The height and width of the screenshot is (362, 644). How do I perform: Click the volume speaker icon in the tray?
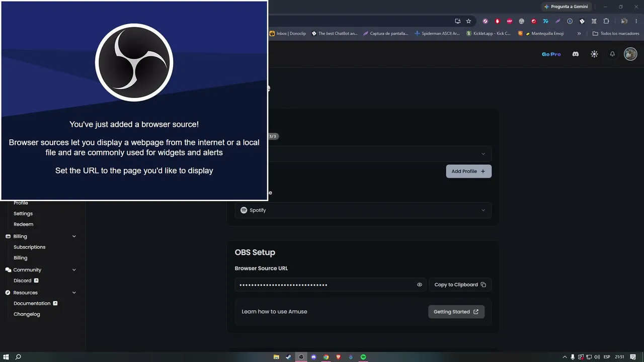(x=597, y=357)
